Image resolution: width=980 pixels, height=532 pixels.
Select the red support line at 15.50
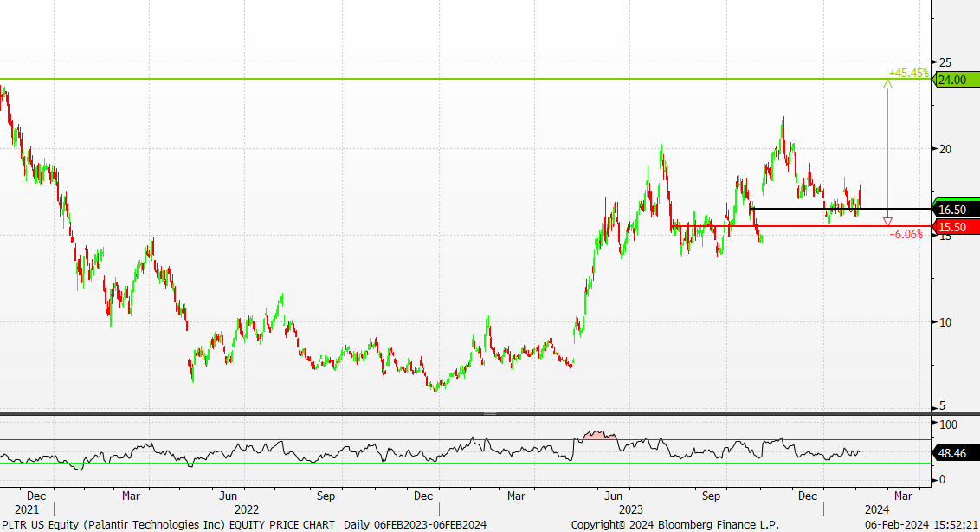point(800,226)
